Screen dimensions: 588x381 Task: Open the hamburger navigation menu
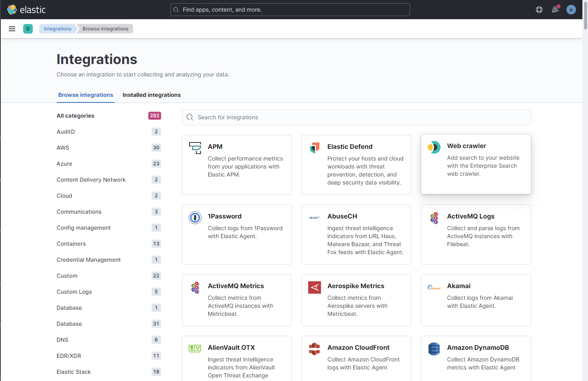(12, 29)
